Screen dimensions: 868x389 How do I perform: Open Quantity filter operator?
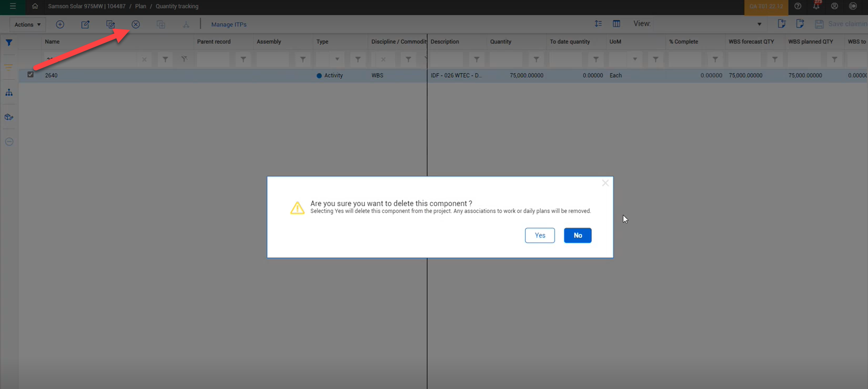(x=536, y=59)
